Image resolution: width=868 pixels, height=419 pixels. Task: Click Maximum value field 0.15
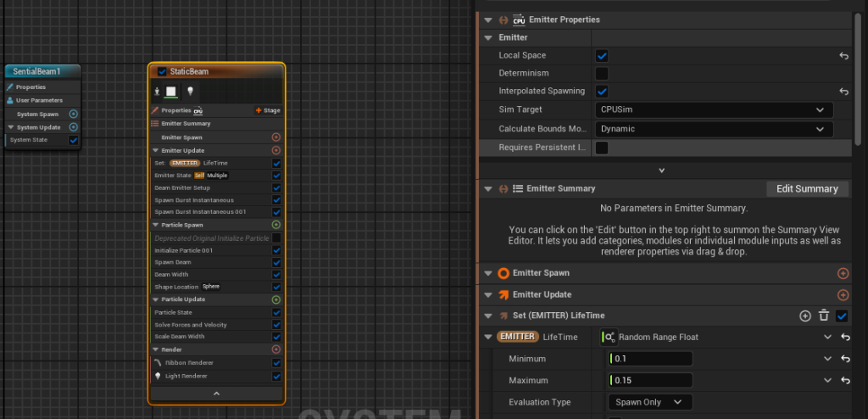tap(650, 380)
